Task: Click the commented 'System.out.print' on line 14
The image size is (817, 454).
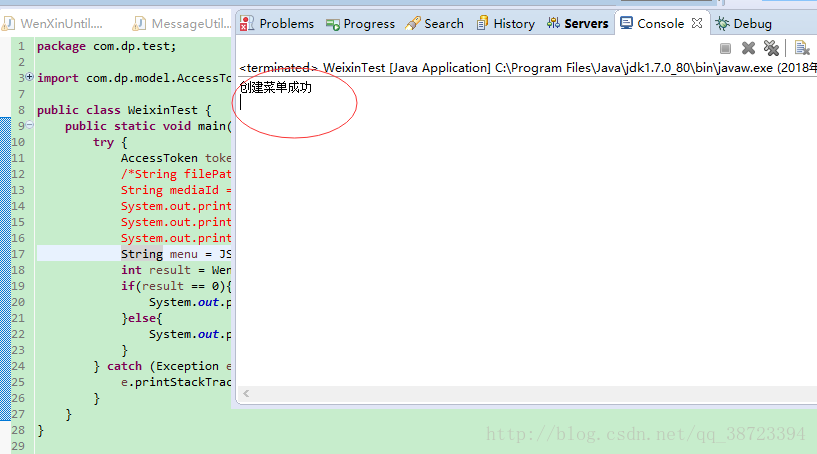Action: point(176,206)
